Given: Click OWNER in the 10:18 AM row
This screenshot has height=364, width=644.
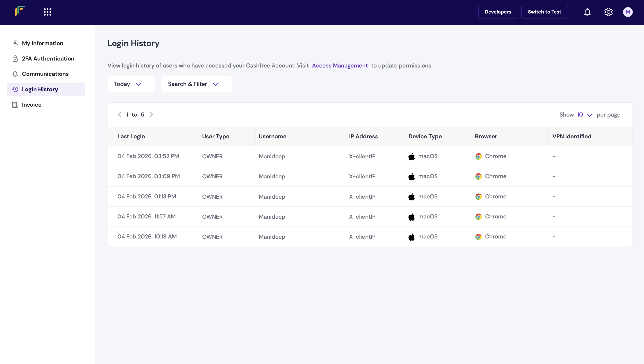Looking at the screenshot, I should pos(212,237).
